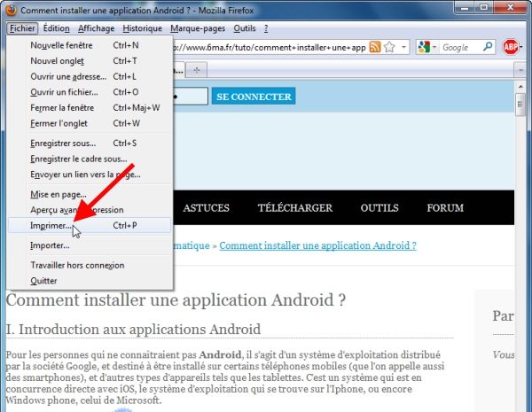Click the vertical scrollbar down arrow
The width and height of the screenshot is (532, 412).
(520, 406)
